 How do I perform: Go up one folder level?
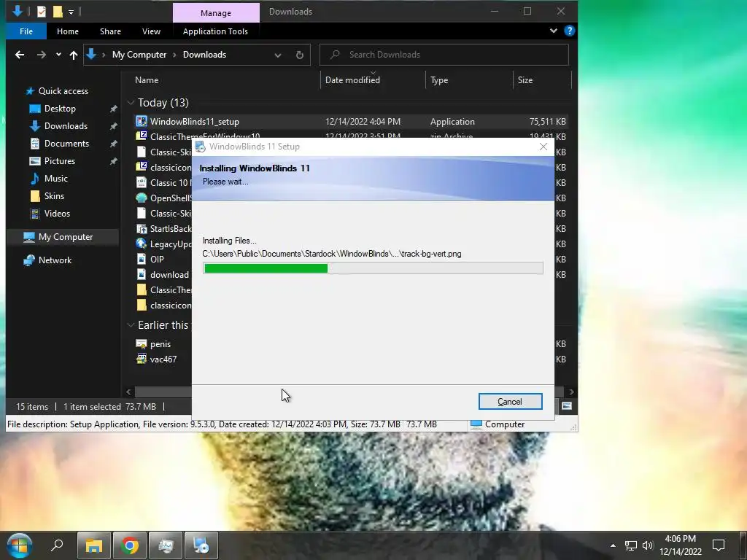pos(74,55)
